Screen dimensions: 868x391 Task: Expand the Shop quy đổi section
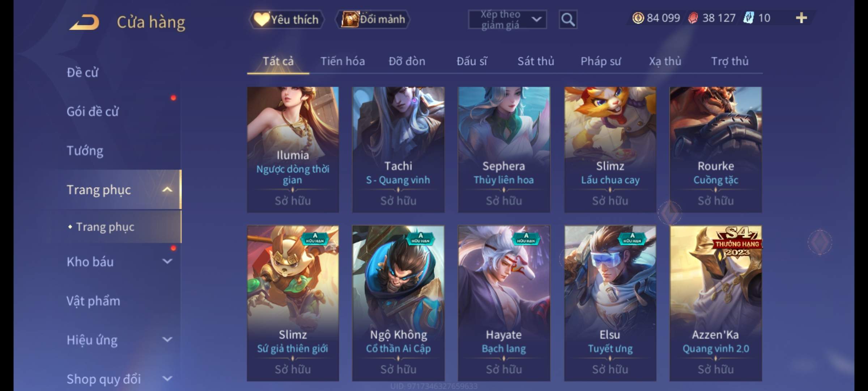pyautogui.click(x=167, y=379)
